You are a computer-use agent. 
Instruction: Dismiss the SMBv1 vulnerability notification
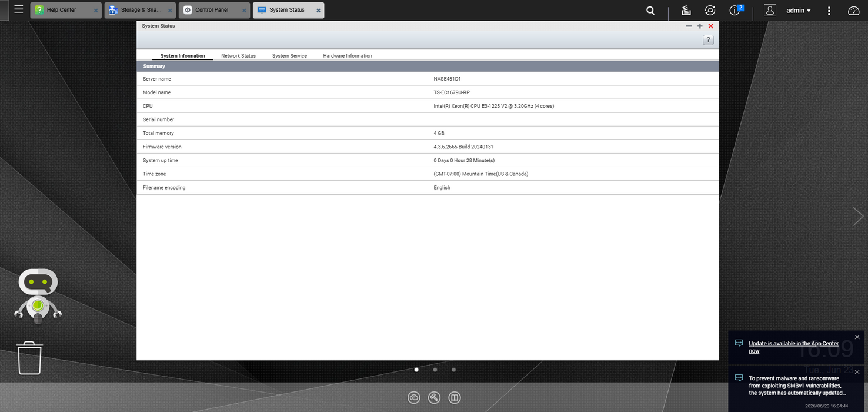click(857, 372)
